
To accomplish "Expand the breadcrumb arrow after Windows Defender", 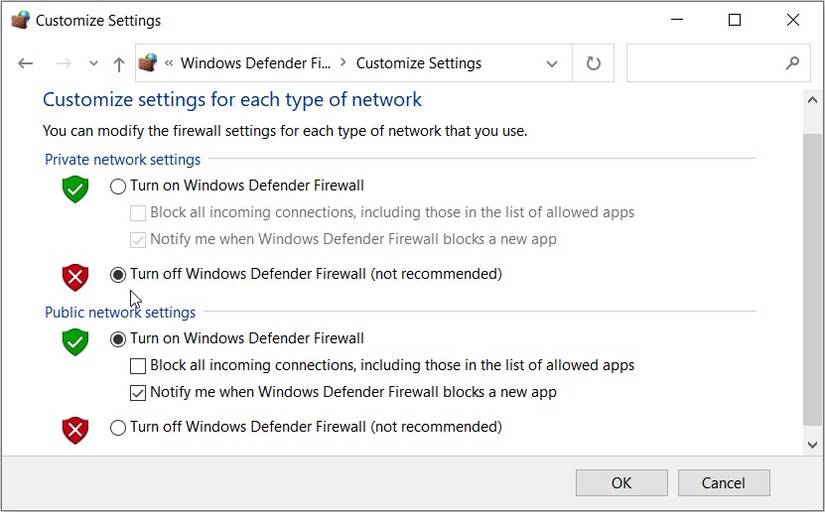I will (344, 63).
